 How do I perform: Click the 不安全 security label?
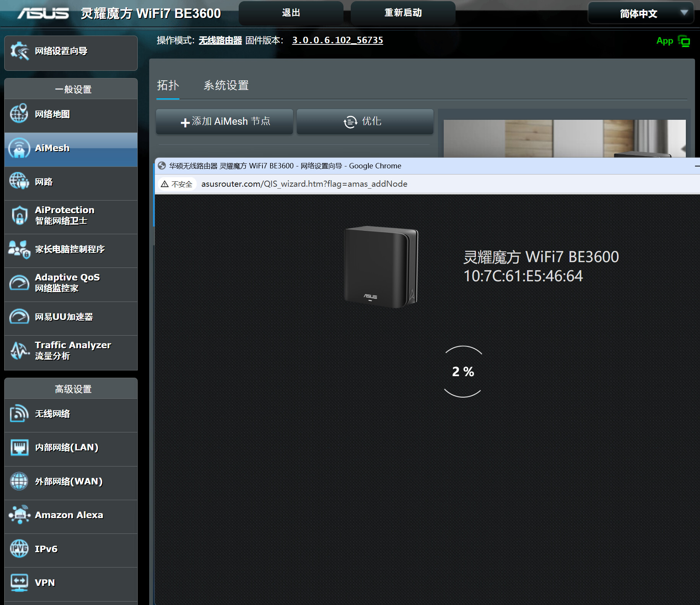(x=182, y=184)
